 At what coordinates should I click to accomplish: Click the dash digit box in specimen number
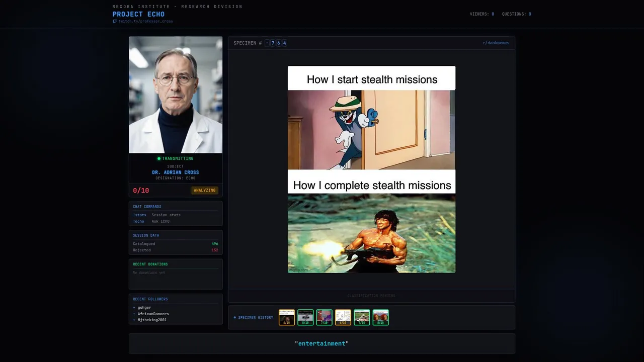tap(267, 43)
